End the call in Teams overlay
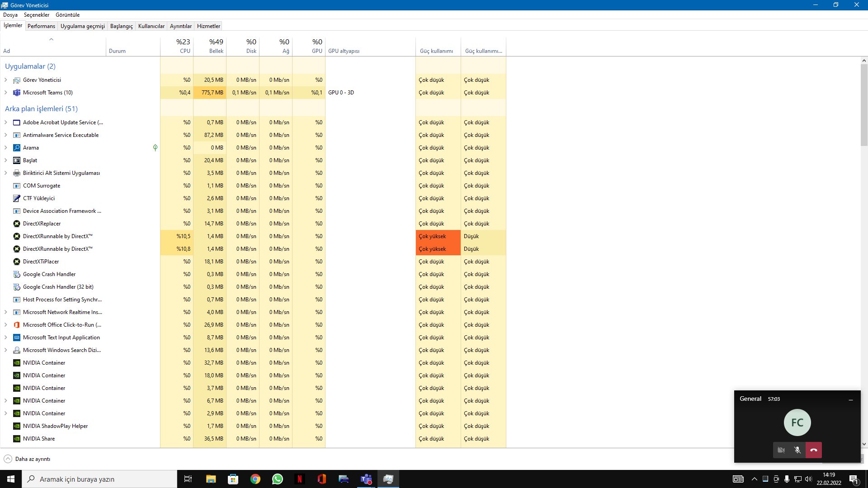 tap(814, 450)
